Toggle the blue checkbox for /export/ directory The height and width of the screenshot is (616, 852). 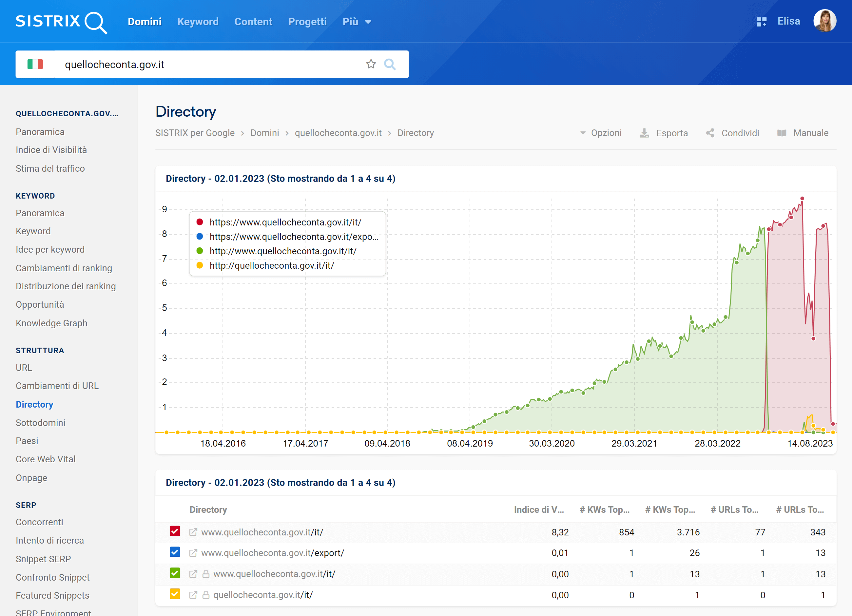pos(174,552)
